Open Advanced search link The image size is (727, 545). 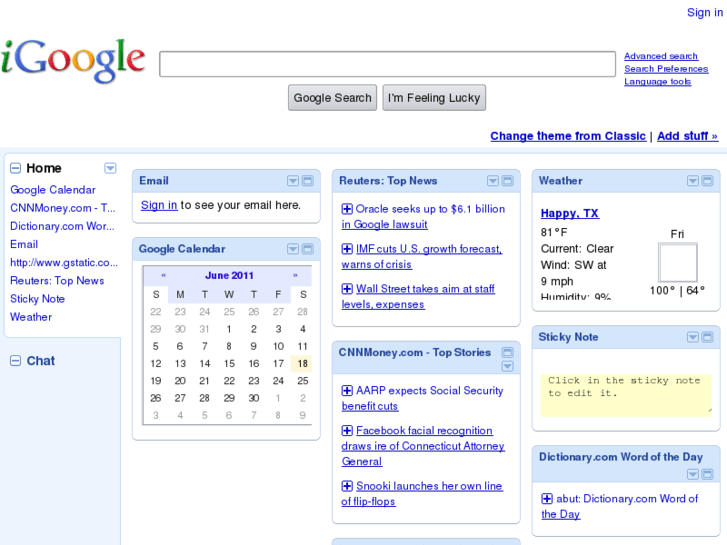click(x=661, y=56)
